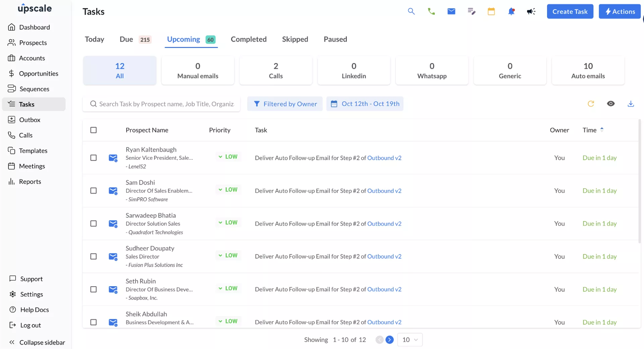644x349 pixels.
Task: Open the Oct 12th - Oct 19th date picker
Action: [365, 104]
